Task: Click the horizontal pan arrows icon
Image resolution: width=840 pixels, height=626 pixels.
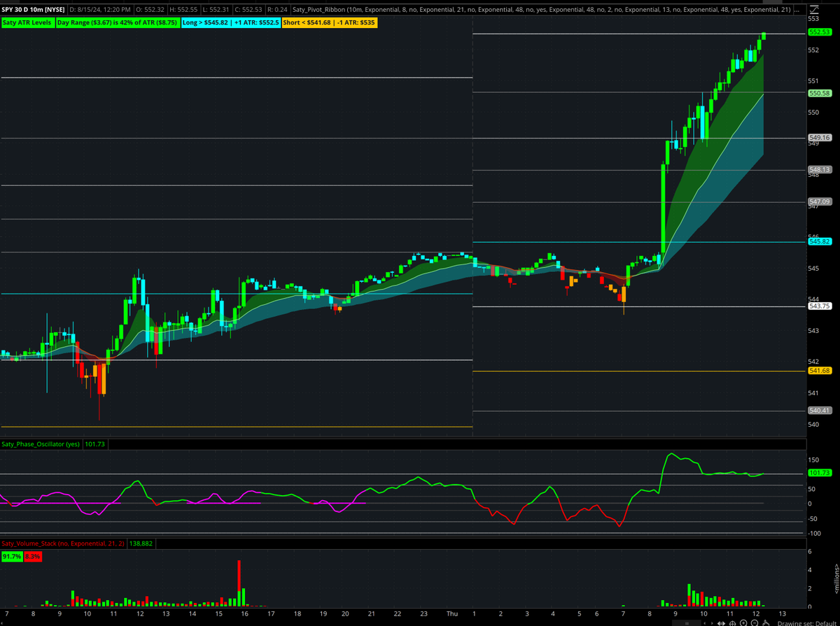Action: (721, 623)
